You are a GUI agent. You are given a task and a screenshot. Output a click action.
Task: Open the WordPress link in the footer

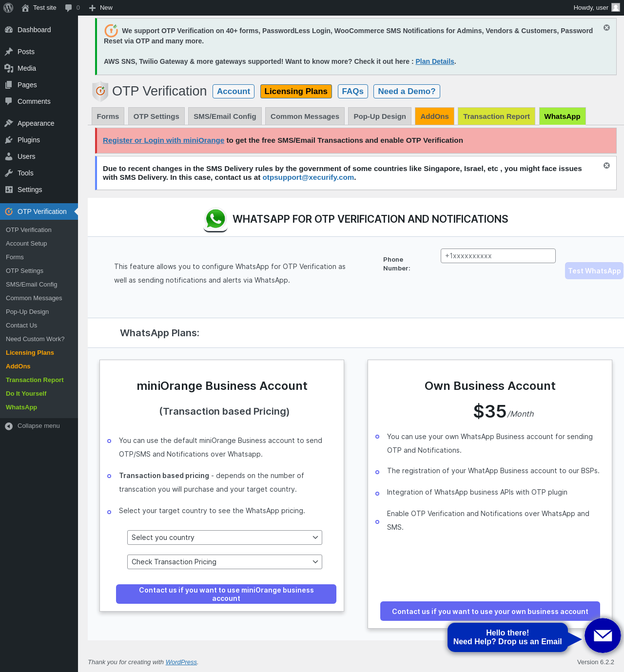[x=181, y=662]
